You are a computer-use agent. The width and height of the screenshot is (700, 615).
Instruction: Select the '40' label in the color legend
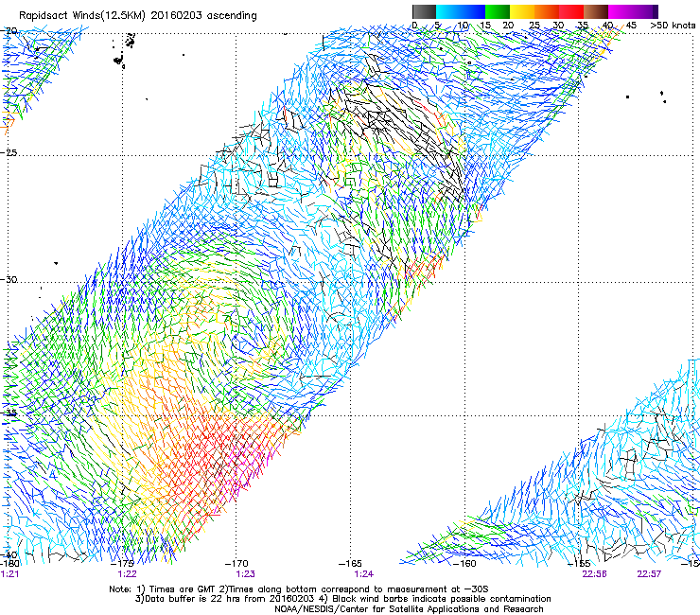pos(607,25)
